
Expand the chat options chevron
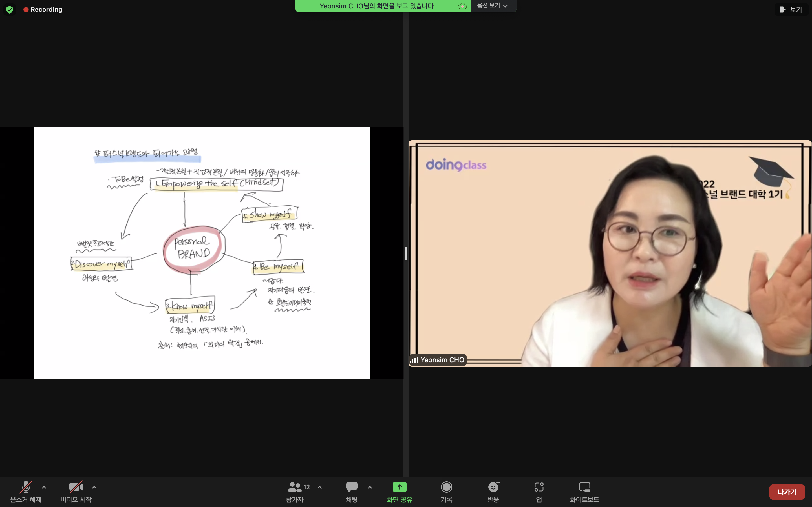pyautogui.click(x=370, y=487)
